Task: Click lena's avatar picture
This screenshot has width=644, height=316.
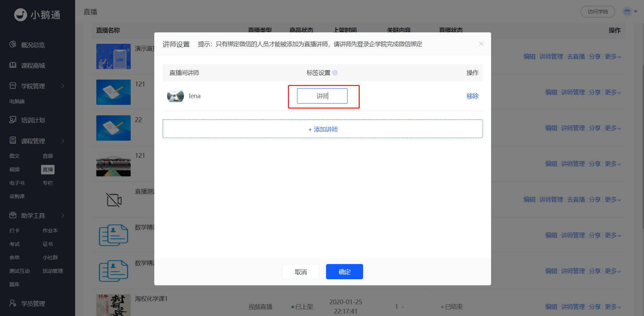Action: point(175,96)
